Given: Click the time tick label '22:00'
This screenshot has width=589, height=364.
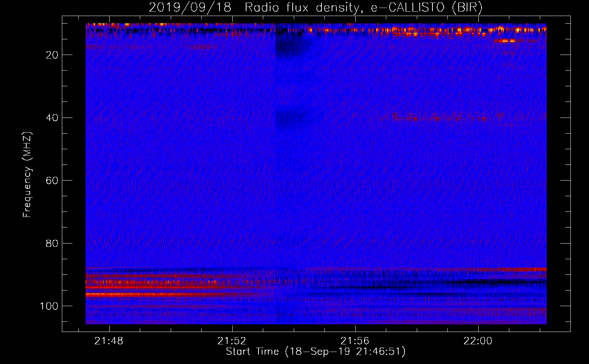Looking at the screenshot, I should pos(478,341).
